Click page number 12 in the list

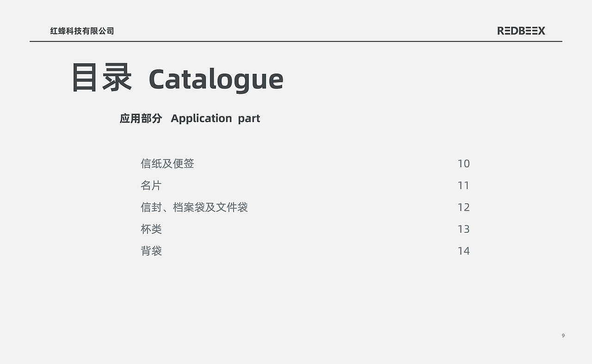(x=463, y=207)
